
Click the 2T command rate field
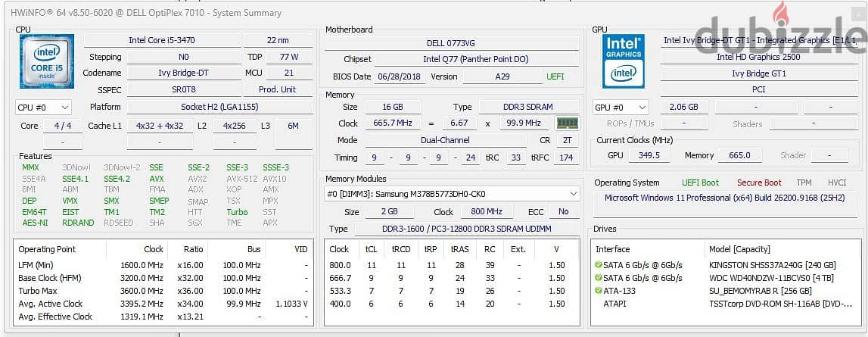pyautogui.click(x=567, y=140)
